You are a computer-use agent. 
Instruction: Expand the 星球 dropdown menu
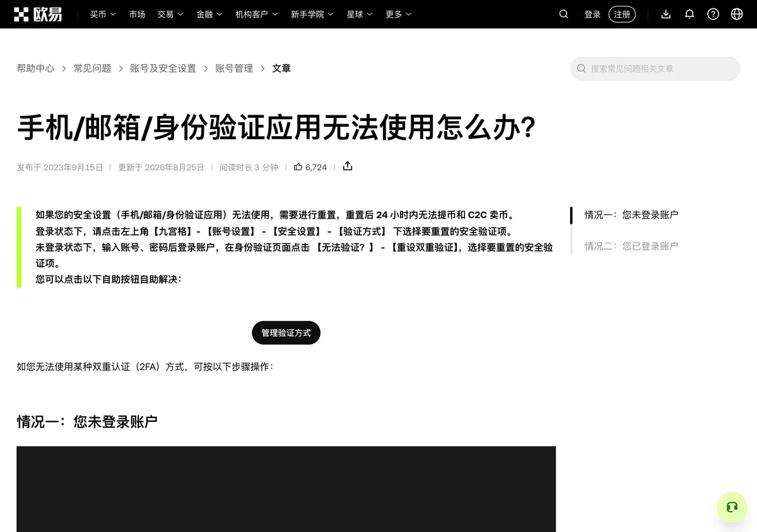pyautogui.click(x=360, y=14)
